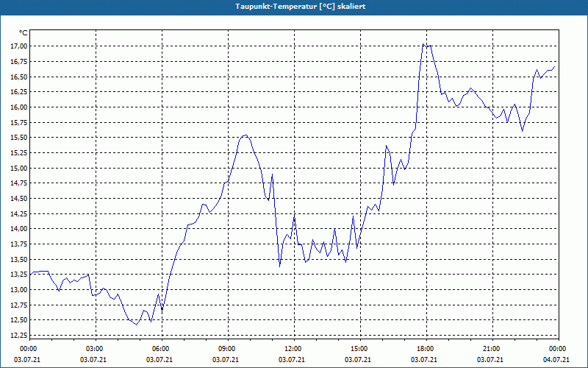Click the '03.07.21' date under 18:00
This screenshot has height=368, width=588.
pyautogui.click(x=424, y=359)
